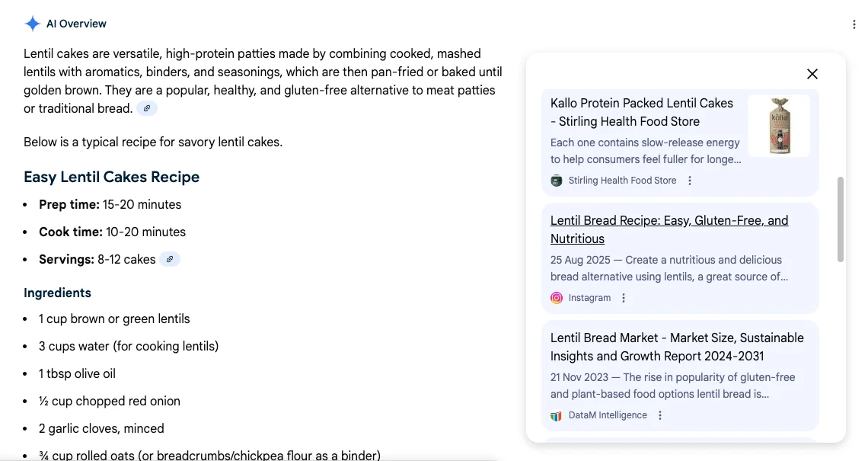This screenshot has width=868, height=461.
Task: Click the Instagram source icon
Action: point(557,298)
